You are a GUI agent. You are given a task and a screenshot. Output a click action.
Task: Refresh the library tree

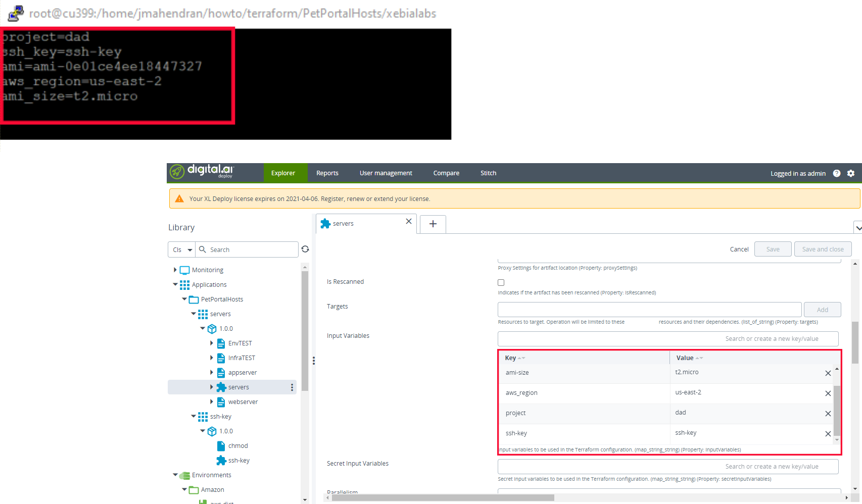tap(305, 249)
